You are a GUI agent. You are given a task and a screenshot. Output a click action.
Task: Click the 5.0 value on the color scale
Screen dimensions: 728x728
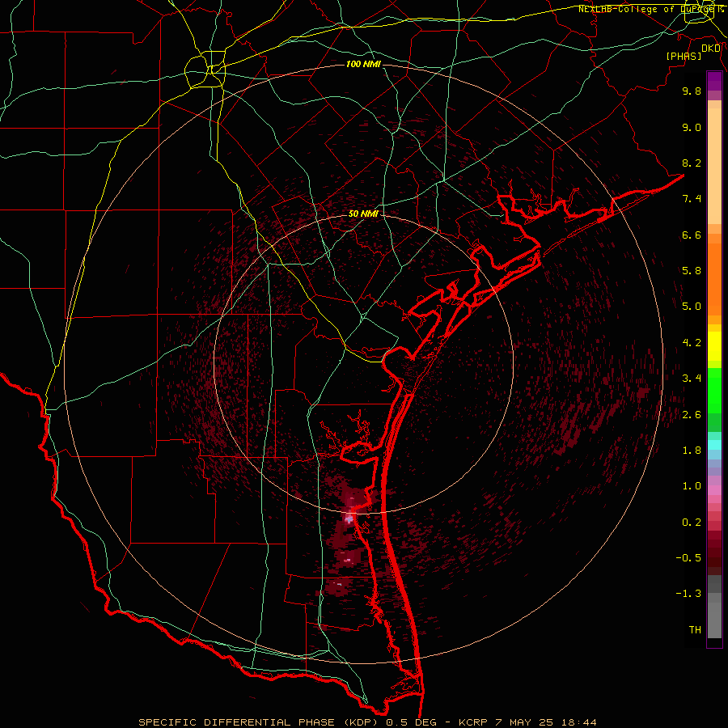692,307
